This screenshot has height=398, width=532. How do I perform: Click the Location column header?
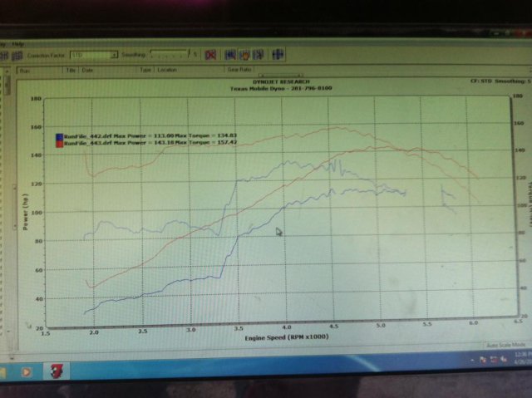(165, 71)
